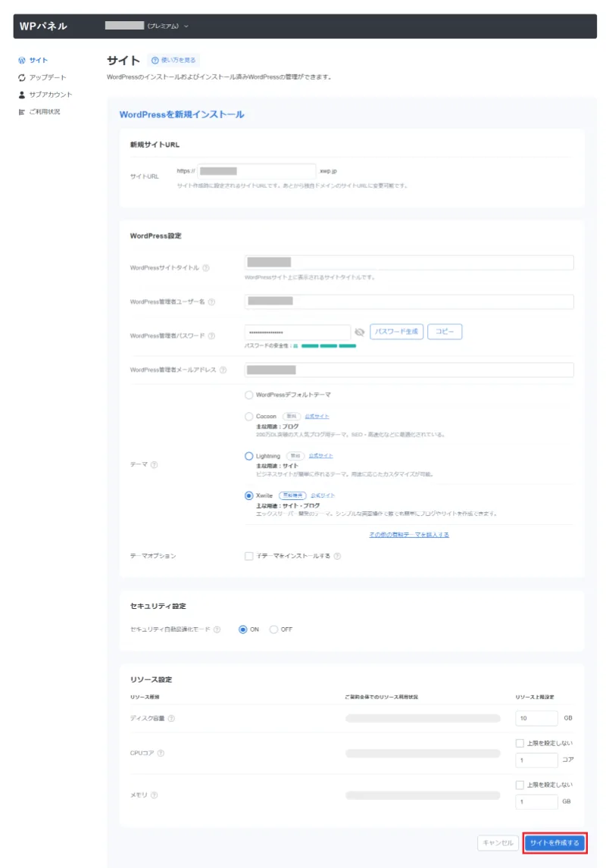The height and width of the screenshot is (868, 606).
Task: Click the パスワード生成 button
Action: (396, 332)
